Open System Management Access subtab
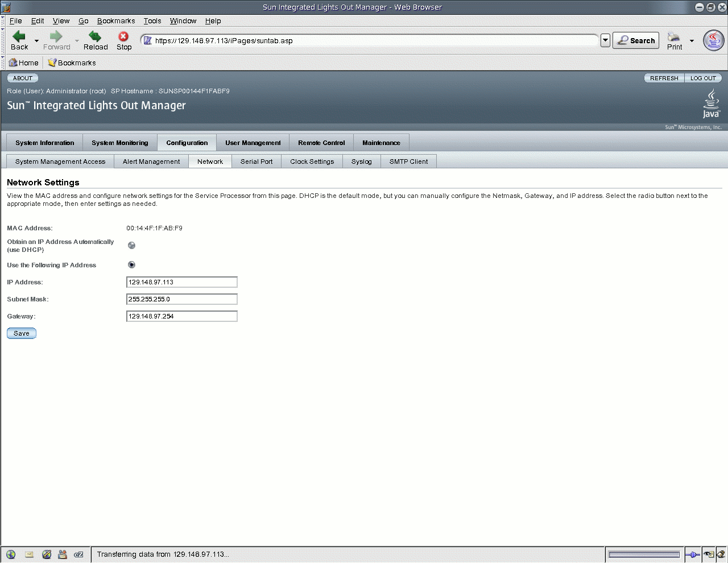 pos(60,162)
